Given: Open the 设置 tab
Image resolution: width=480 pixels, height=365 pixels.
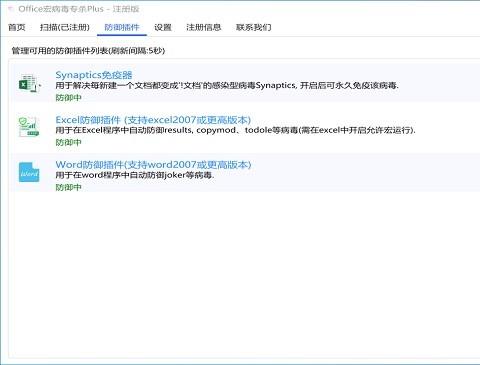Looking at the screenshot, I should (x=163, y=27).
